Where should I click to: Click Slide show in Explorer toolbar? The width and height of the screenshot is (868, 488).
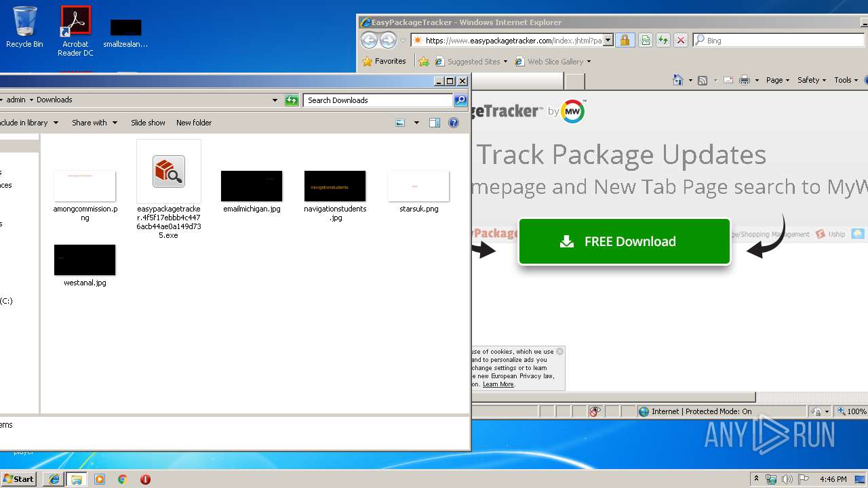pyautogui.click(x=148, y=123)
